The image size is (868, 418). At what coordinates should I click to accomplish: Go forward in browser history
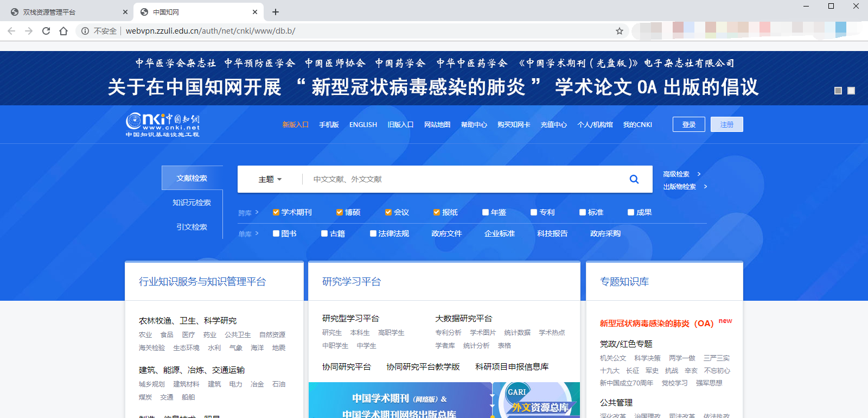pyautogui.click(x=29, y=31)
